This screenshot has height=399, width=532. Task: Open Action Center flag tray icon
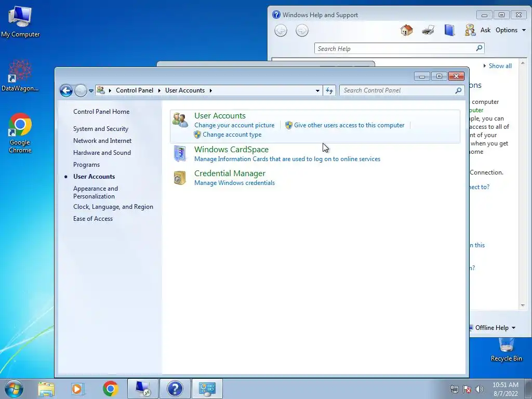click(x=467, y=389)
